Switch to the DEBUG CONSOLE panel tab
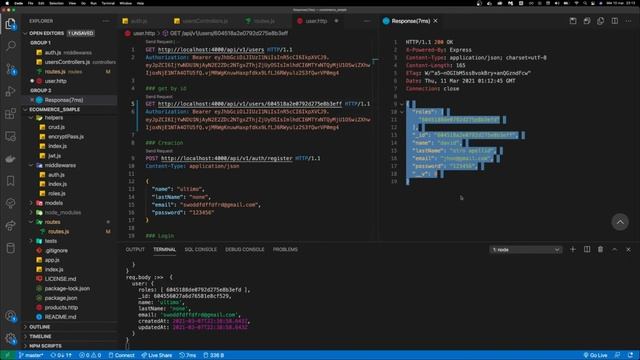The width and height of the screenshot is (640, 360). 244,249
